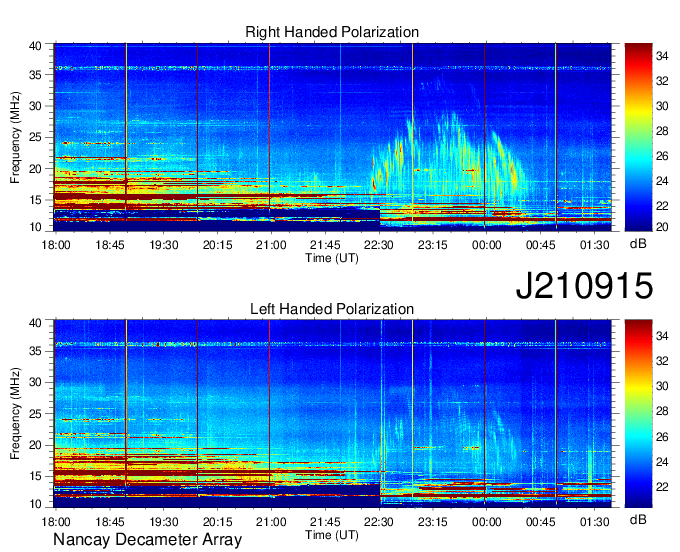This screenshot has width=680, height=552.
Task: Click the "Left Handed Polarization" plot title
Action: pos(332,309)
